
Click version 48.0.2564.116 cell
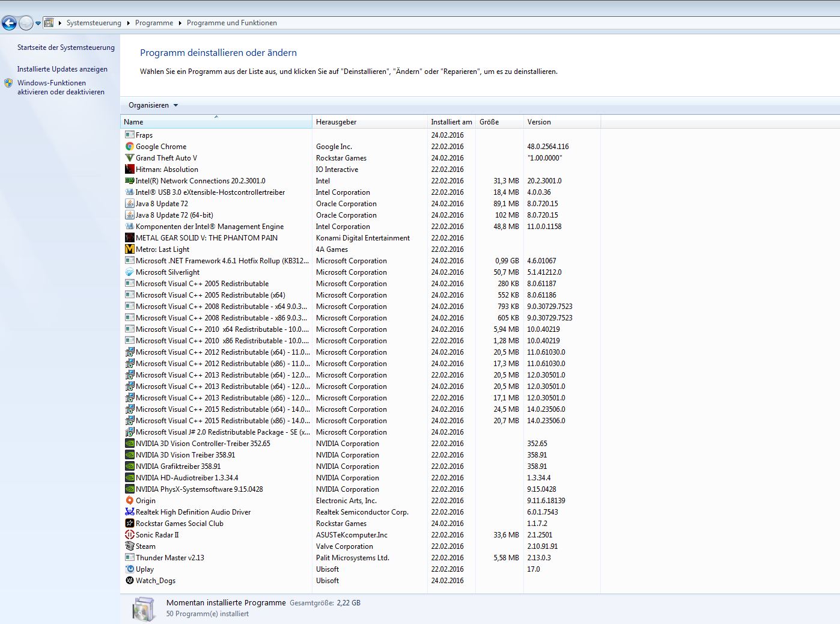548,146
